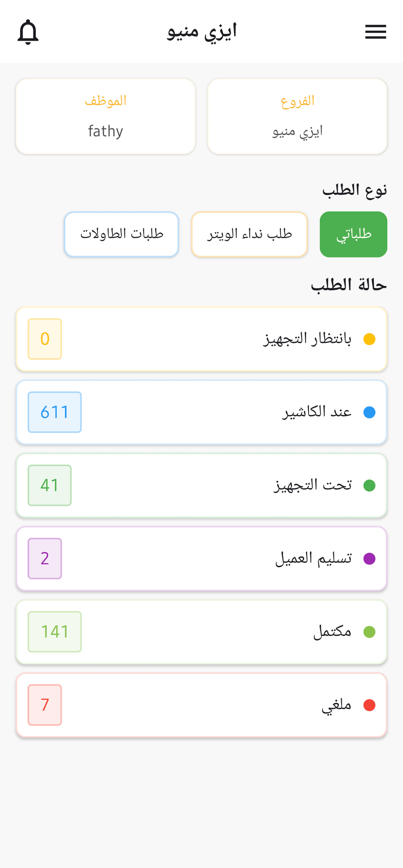403x868 pixels.
Task: Open the notifications bell
Action: click(28, 32)
